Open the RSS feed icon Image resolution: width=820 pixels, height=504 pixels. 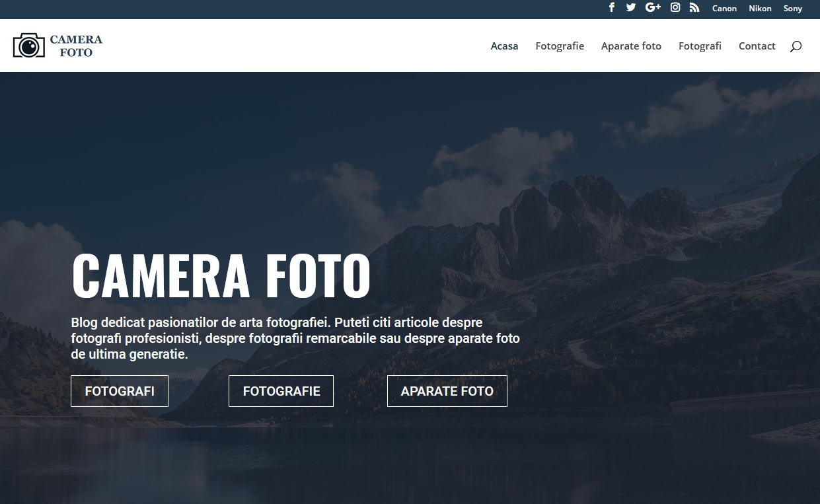coord(694,8)
